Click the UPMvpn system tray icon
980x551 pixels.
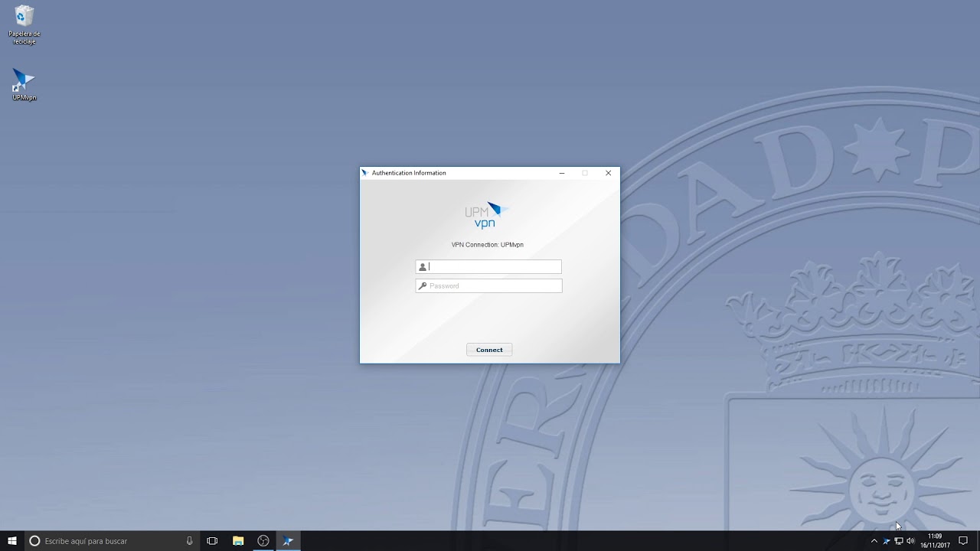pyautogui.click(x=887, y=541)
